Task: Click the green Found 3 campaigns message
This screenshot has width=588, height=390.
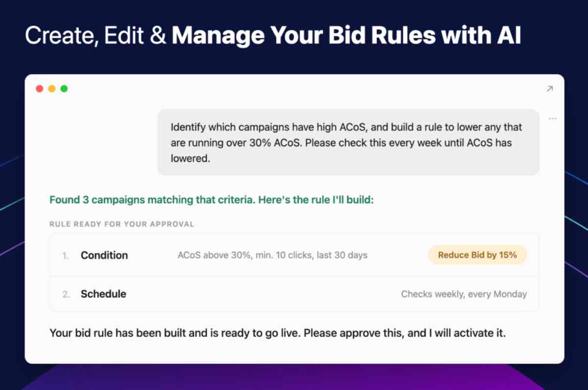Action: [212, 200]
